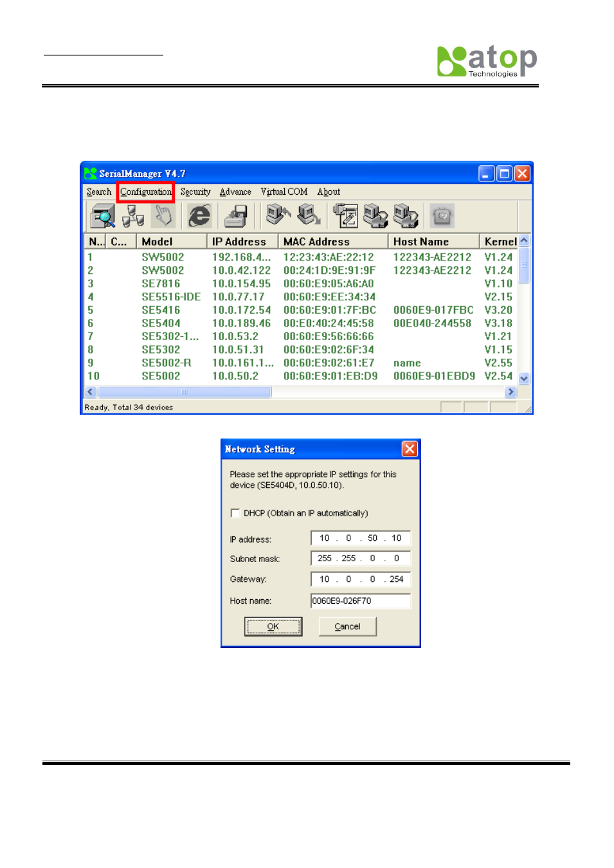This screenshot has width=614, height=868.
Task: Click the vertical scrollbar thumb
Action: pos(524,264)
